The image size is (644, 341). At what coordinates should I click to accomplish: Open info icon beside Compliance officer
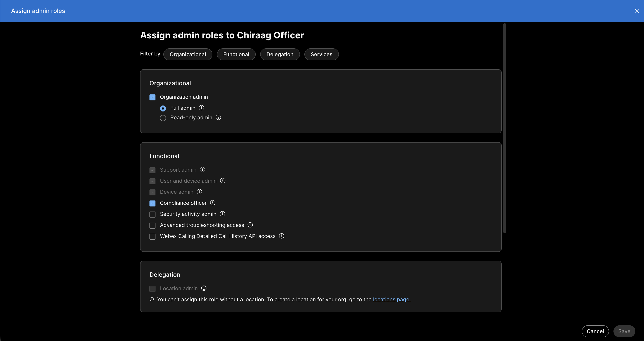[x=213, y=203]
